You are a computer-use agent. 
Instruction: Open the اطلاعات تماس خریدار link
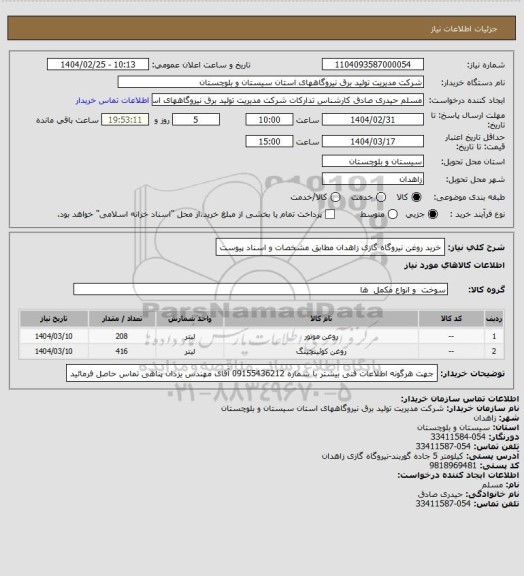click(112, 100)
